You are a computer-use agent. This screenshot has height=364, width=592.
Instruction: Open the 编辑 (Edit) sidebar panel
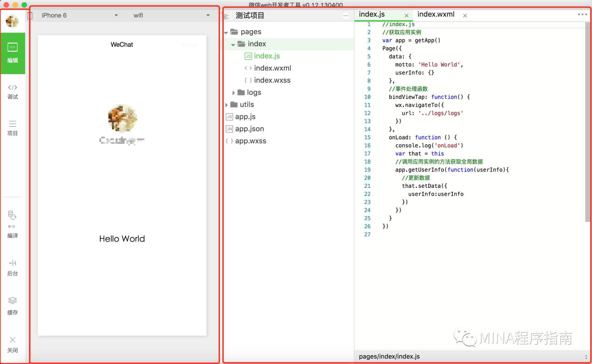click(12, 53)
